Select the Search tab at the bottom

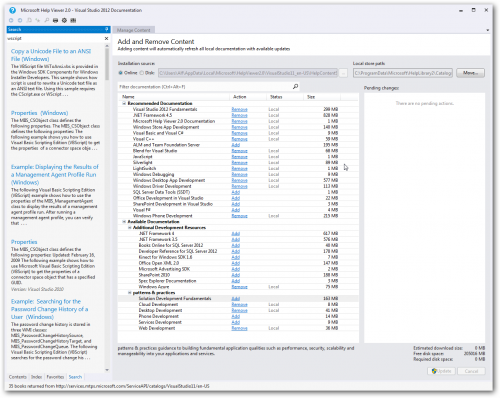coord(75,377)
